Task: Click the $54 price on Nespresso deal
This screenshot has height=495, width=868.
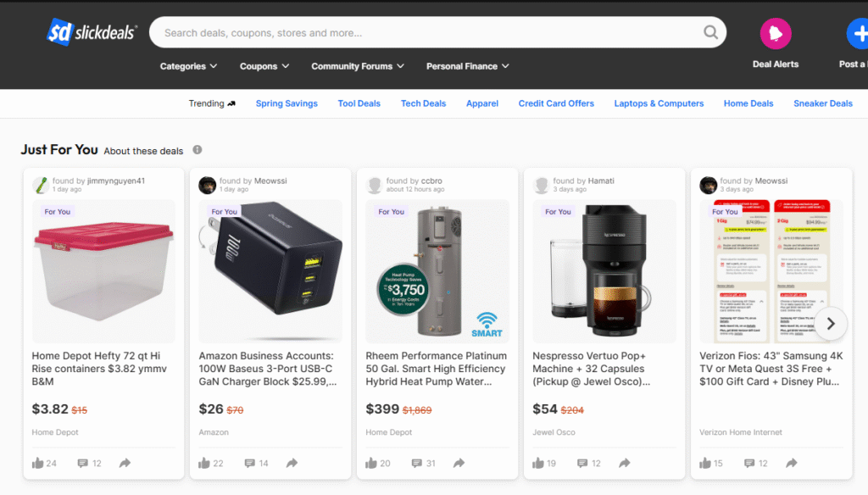Action: coord(545,409)
